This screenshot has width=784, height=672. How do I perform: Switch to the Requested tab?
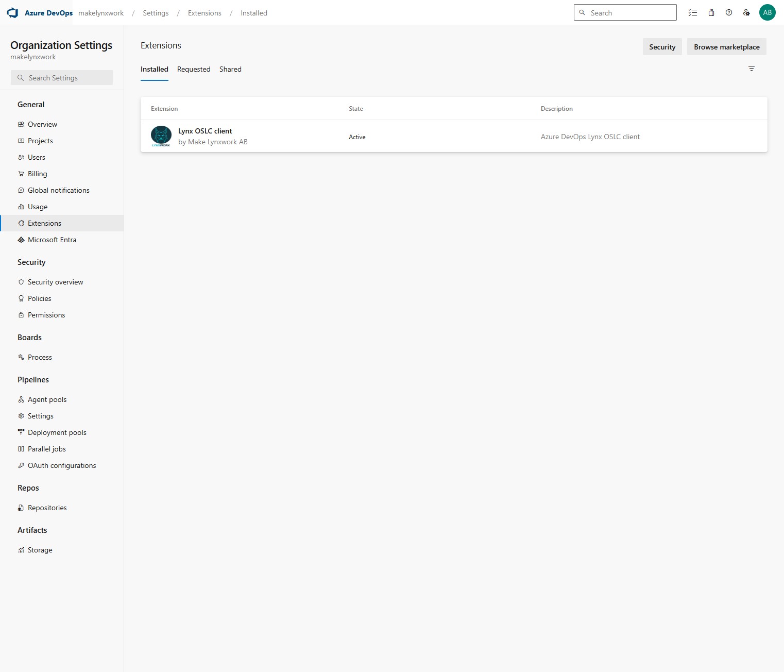coord(194,69)
